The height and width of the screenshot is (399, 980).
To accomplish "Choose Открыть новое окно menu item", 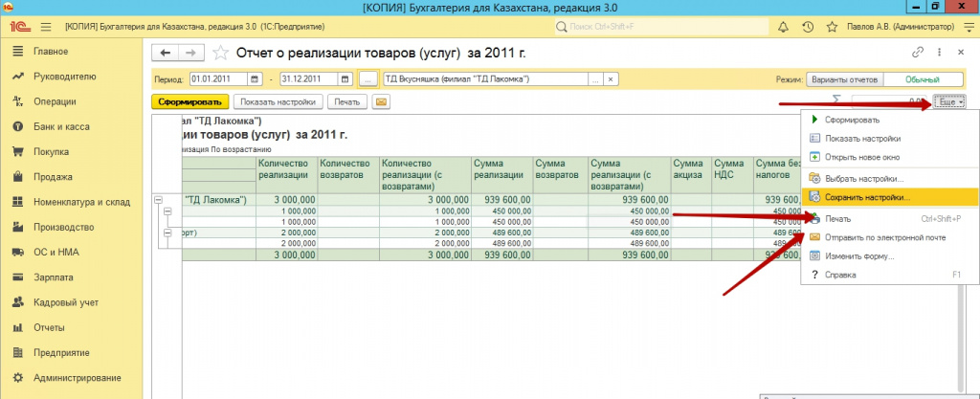I will 889,157.
